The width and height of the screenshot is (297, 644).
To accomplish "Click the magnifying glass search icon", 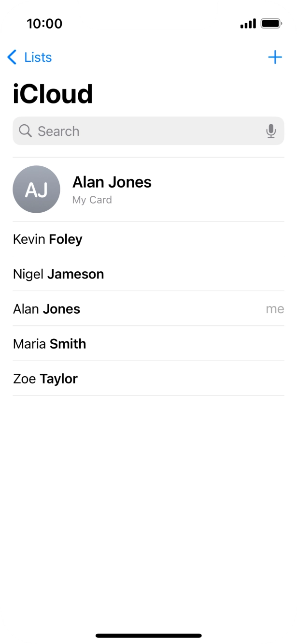I will coord(25,131).
